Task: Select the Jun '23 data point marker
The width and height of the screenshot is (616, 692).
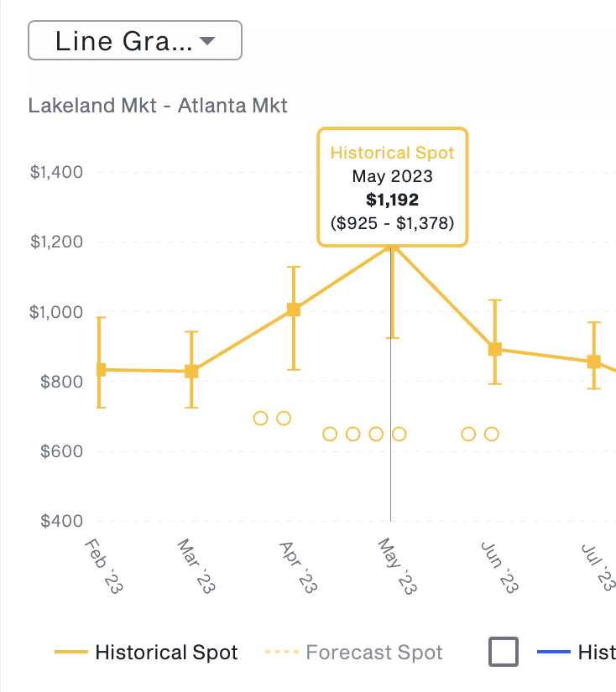Action: 495,349
